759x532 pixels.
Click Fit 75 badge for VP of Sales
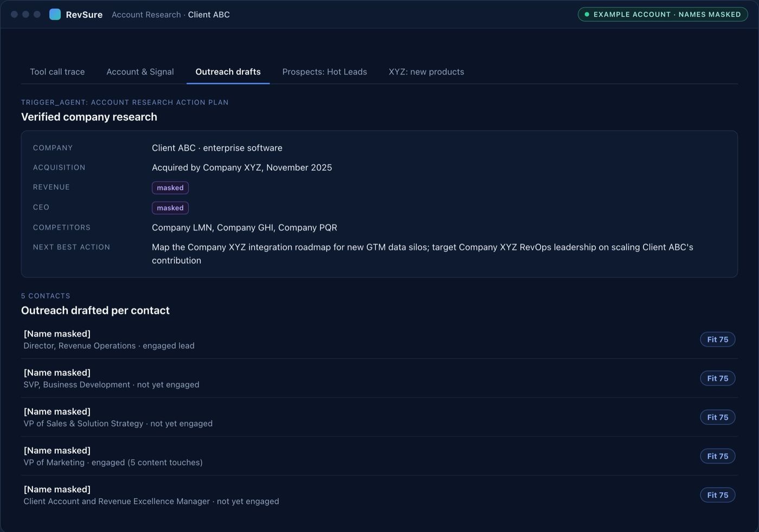click(x=717, y=417)
